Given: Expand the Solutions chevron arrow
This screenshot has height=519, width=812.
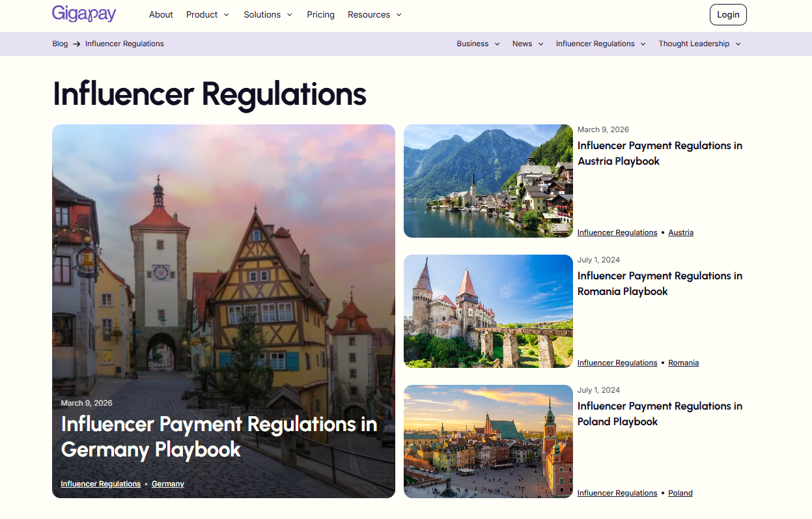Looking at the screenshot, I should click(x=290, y=15).
